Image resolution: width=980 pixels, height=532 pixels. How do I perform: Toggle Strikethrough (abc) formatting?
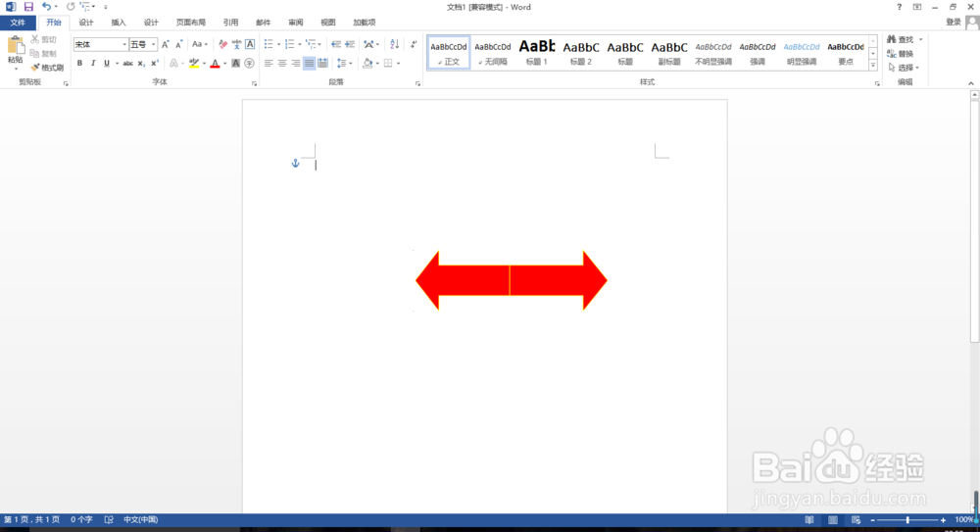(127, 63)
